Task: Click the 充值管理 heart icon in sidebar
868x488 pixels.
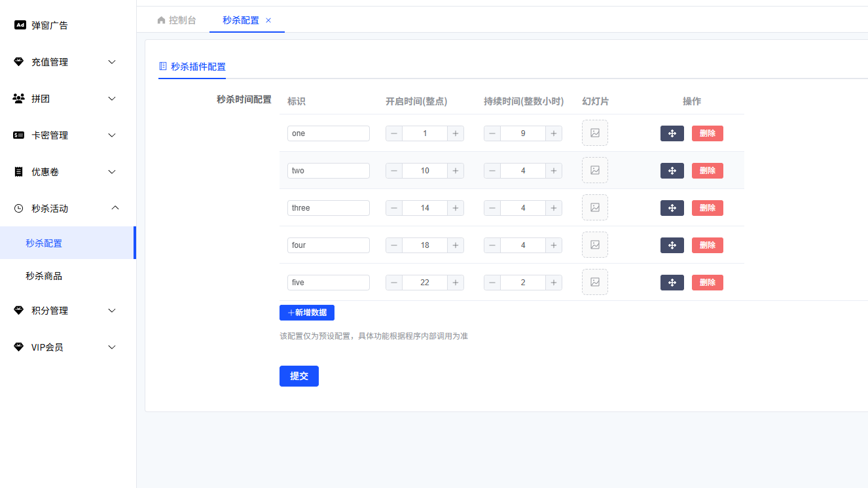Action: tap(18, 61)
